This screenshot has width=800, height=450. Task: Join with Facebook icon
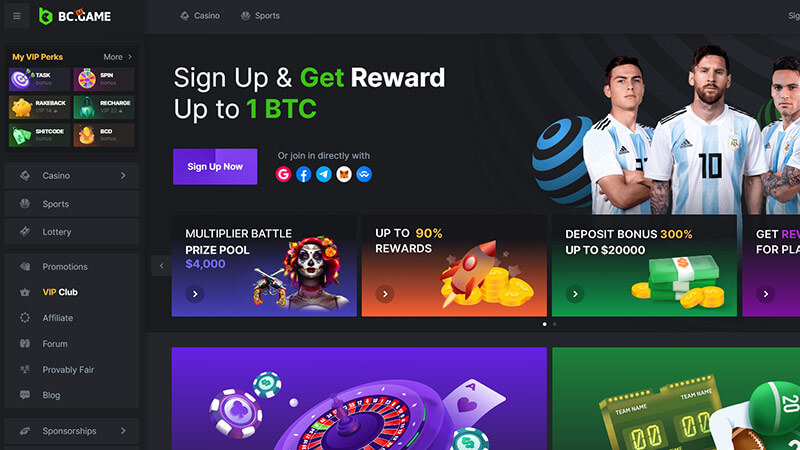pos(304,174)
